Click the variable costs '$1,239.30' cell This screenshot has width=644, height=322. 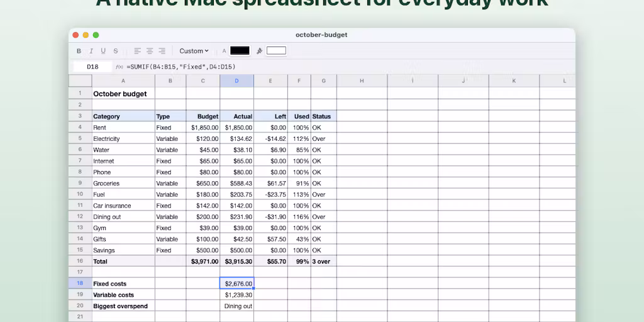point(236,295)
